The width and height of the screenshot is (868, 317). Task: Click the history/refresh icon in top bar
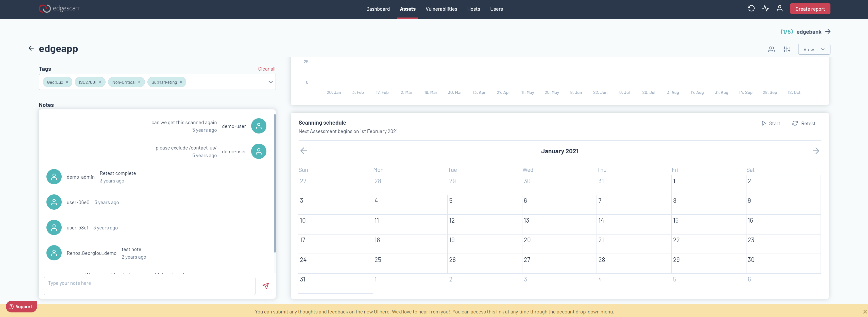click(751, 8)
